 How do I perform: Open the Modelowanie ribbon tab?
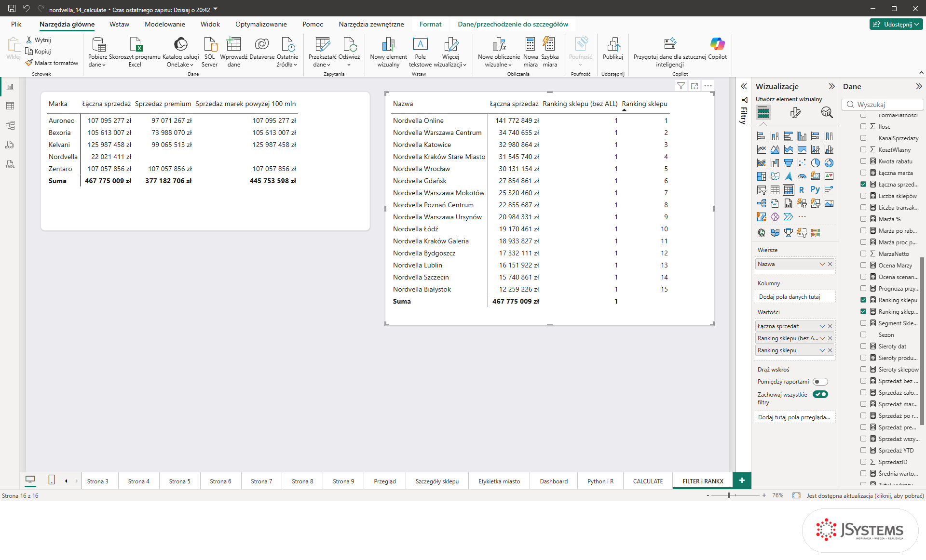tap(164, 24)
